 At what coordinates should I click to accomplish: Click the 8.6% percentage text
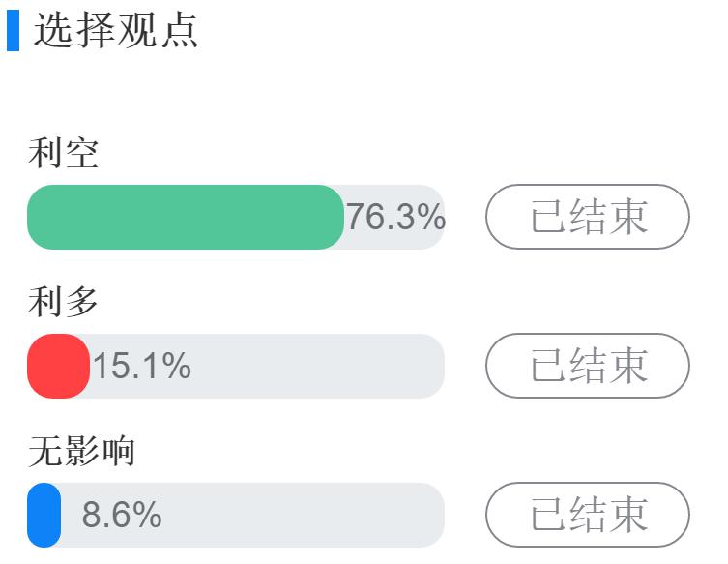[x=122, y=515]
